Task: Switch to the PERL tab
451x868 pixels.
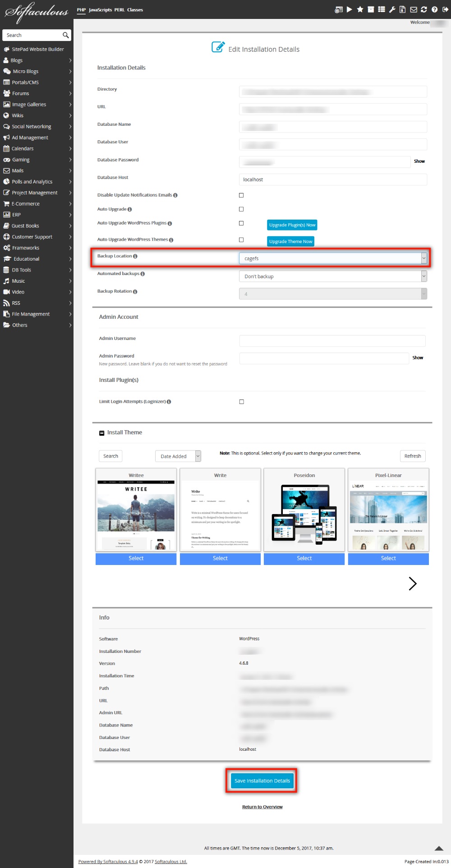Action: point(120,10)
